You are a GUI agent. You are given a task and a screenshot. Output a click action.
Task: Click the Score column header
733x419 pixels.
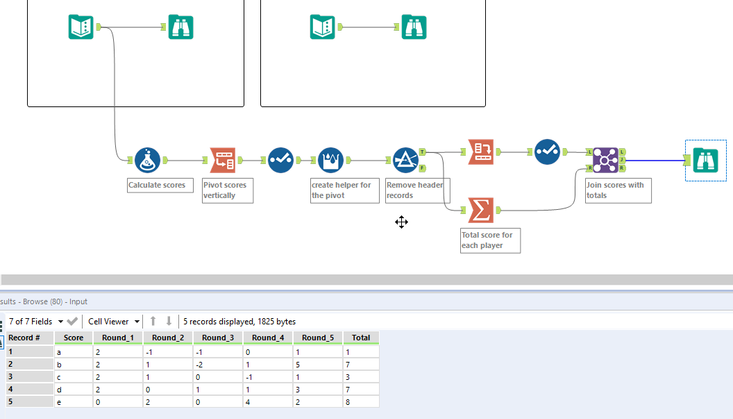tap(73, 338)
